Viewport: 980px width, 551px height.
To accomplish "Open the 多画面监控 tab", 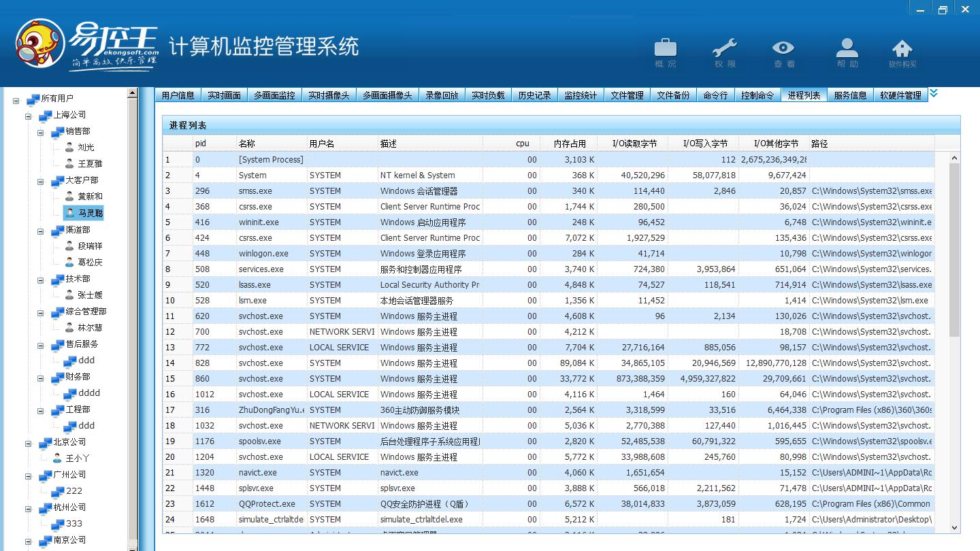I will coord(275,95).
